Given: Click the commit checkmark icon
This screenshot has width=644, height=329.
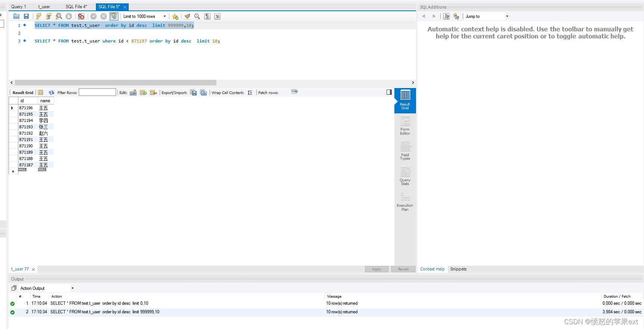Looking at the screenshot, I should pos(94,16).
